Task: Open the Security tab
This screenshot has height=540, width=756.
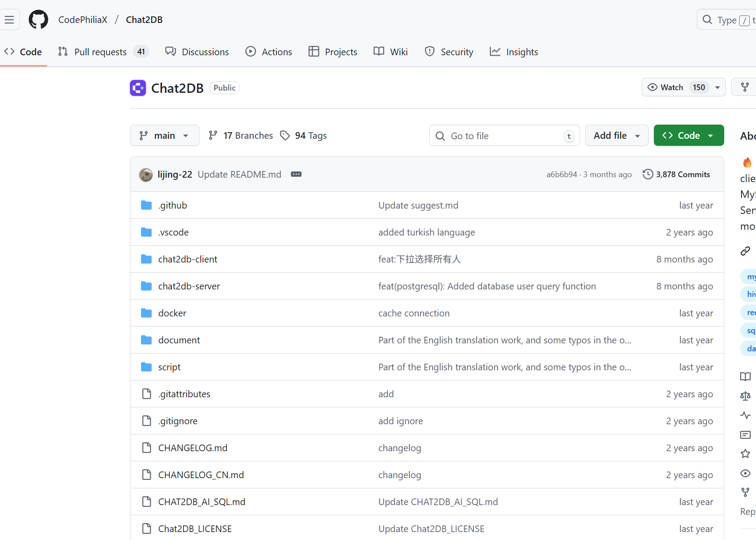Action: pos(449,52)
